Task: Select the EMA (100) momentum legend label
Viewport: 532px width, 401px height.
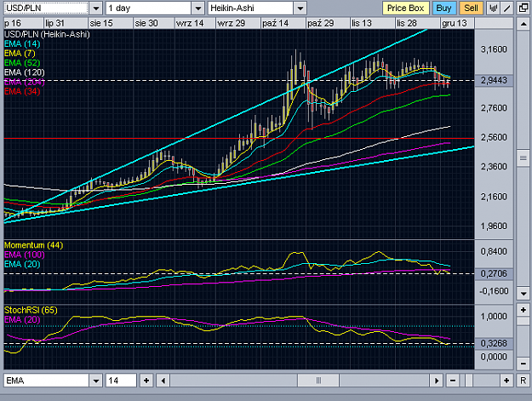Action: coord(25,255)
